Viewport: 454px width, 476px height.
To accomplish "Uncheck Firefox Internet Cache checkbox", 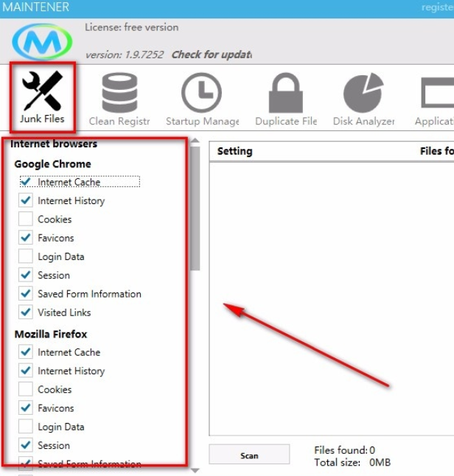I will [26, 352].
